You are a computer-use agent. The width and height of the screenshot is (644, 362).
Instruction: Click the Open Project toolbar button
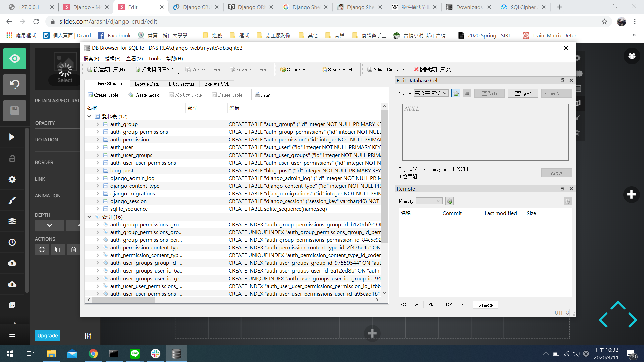point(296,70)
